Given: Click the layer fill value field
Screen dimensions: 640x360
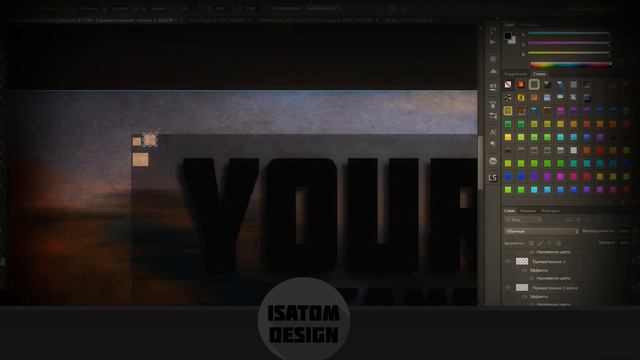Looking at the screenshot, I should (624, 242).
